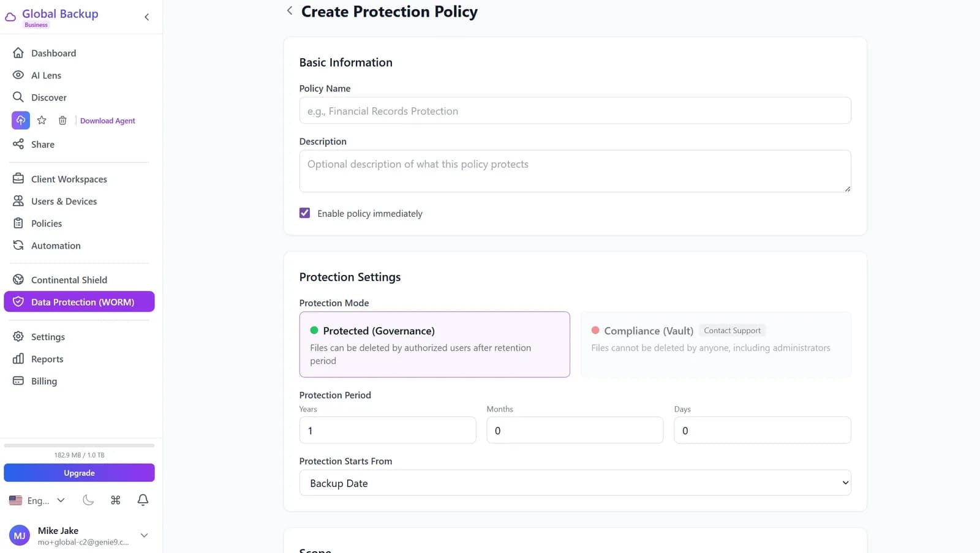
Task: Select the Protected (Governance) protection mode
Action: pyautogui.click(x=434, y=344)
